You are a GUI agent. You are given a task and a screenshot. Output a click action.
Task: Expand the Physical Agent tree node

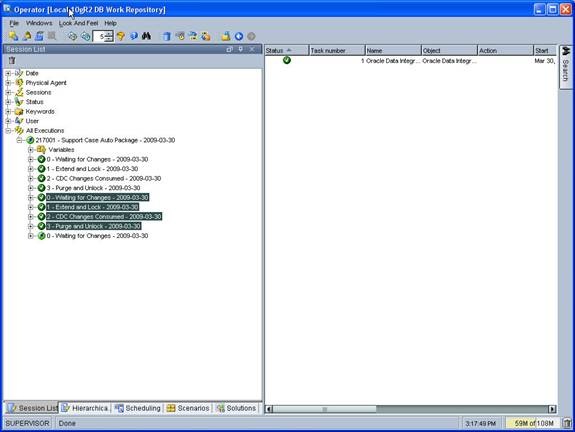coord(8,83)
